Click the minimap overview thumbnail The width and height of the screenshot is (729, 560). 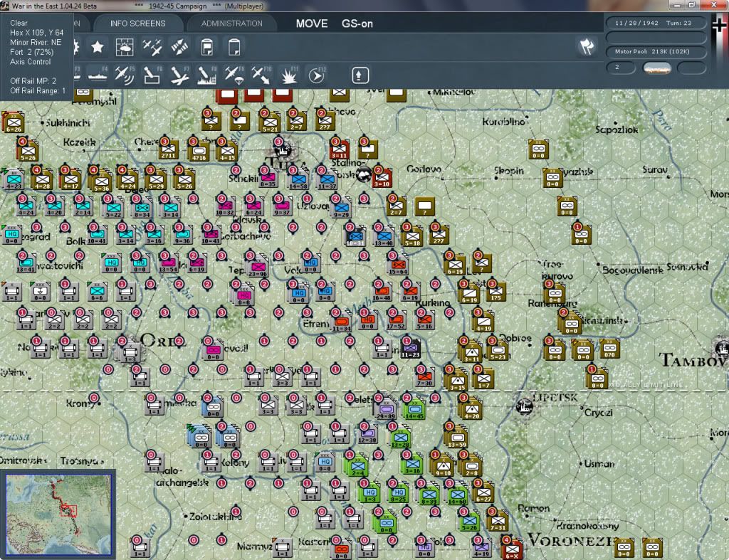pos(58,514)
